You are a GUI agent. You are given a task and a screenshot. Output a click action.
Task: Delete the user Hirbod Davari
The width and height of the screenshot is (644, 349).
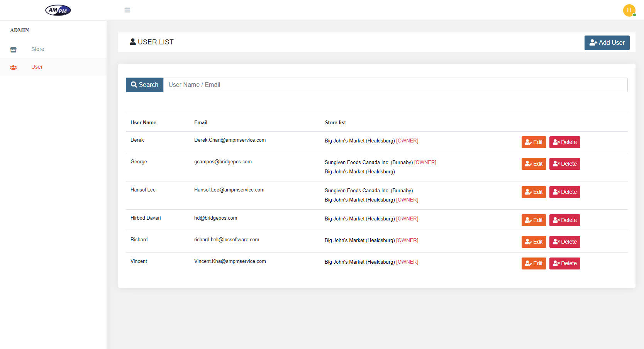tap(564, 220)
